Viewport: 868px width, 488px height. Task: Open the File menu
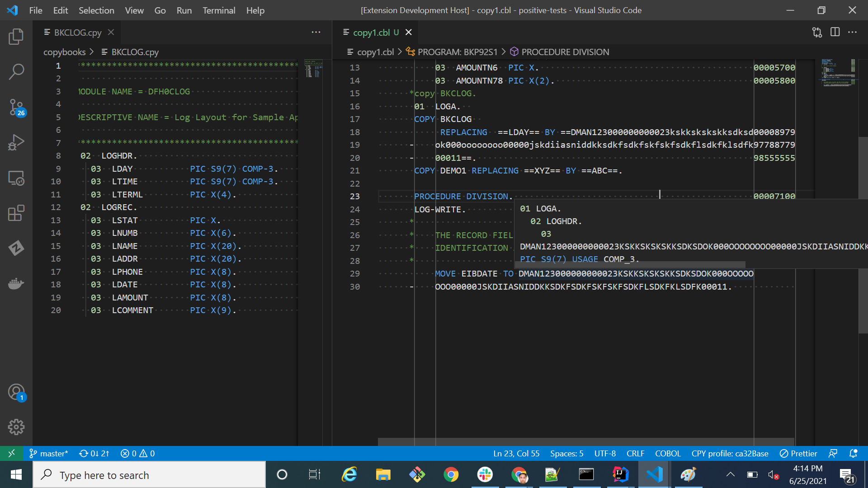tap(35, 10)
